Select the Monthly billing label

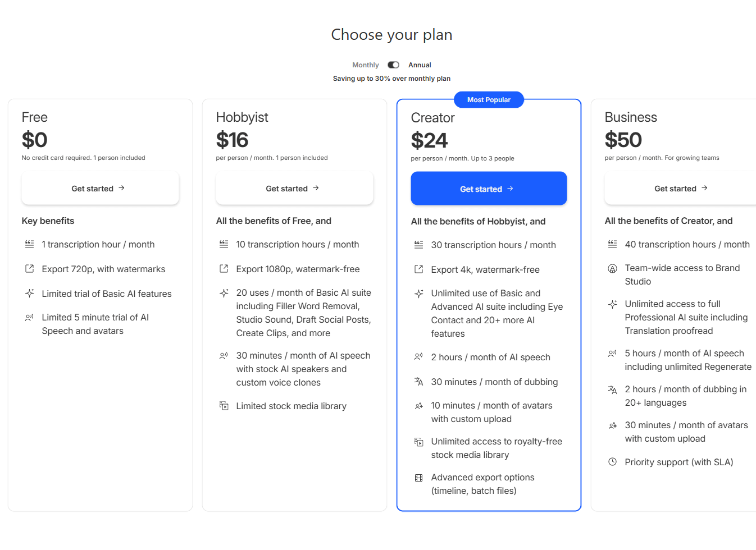coord(366,65)
